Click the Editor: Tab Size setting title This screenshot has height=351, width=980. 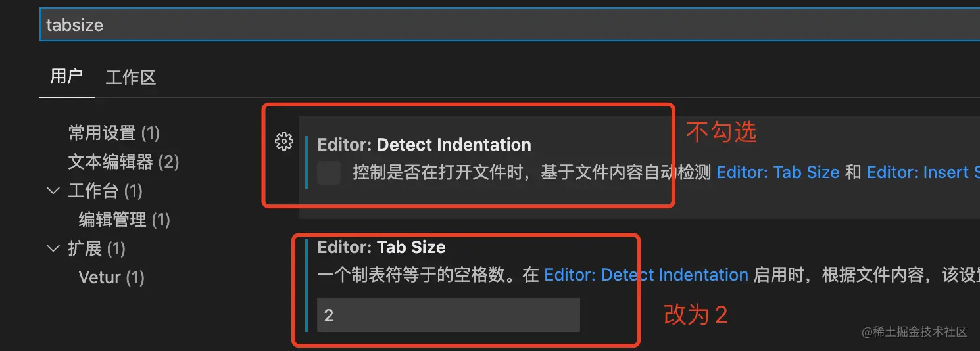click(x=381, y=247)
